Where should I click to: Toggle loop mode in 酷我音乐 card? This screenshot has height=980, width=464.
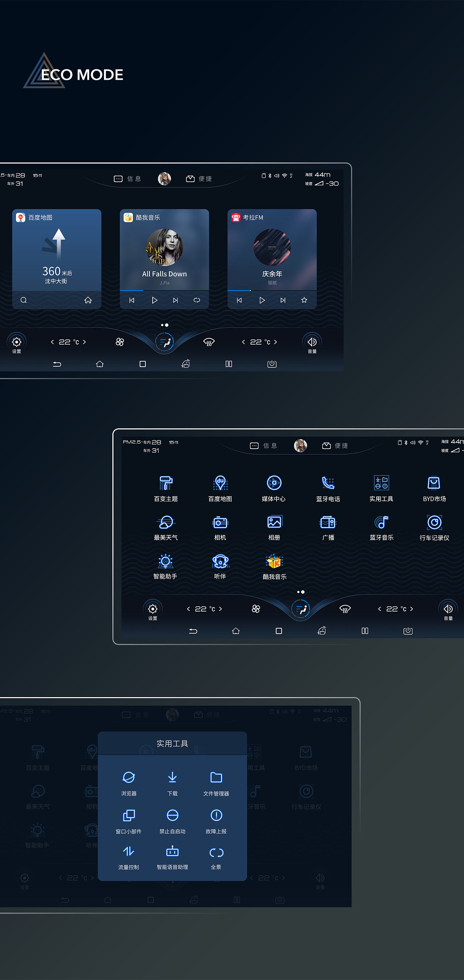(x=196, y=300)
